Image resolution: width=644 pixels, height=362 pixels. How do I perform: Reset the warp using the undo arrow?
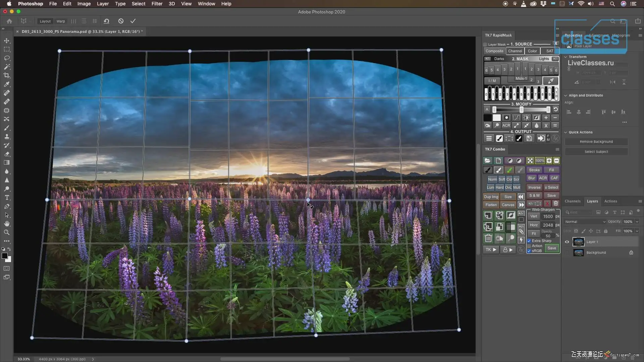coord(106,21)
